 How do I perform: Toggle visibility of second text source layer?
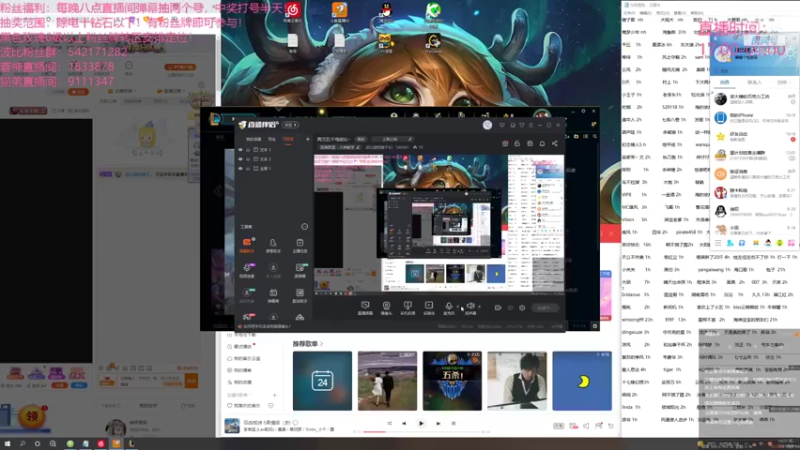240,159
